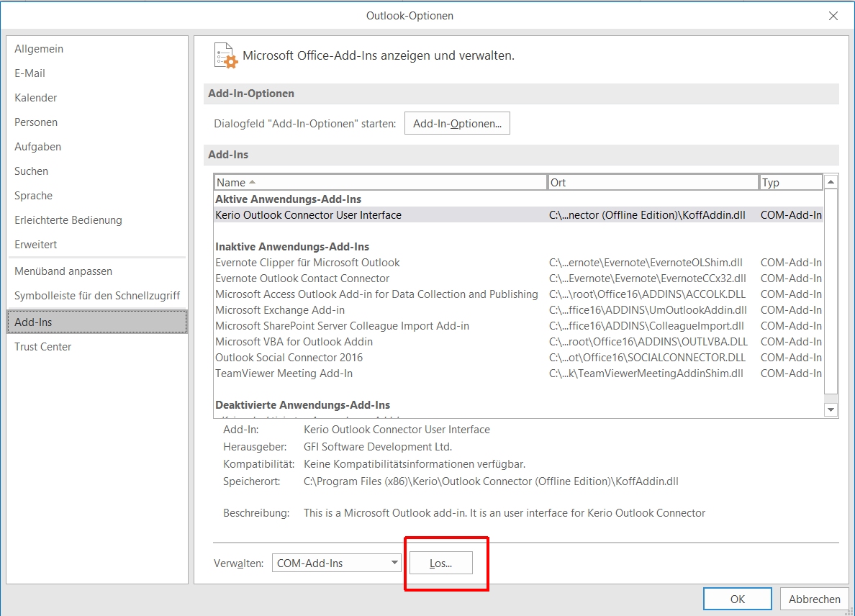Click the Speicherort path text
This screenshot has width=855, height=616.
pyautogui.click(x=491, y=481)
